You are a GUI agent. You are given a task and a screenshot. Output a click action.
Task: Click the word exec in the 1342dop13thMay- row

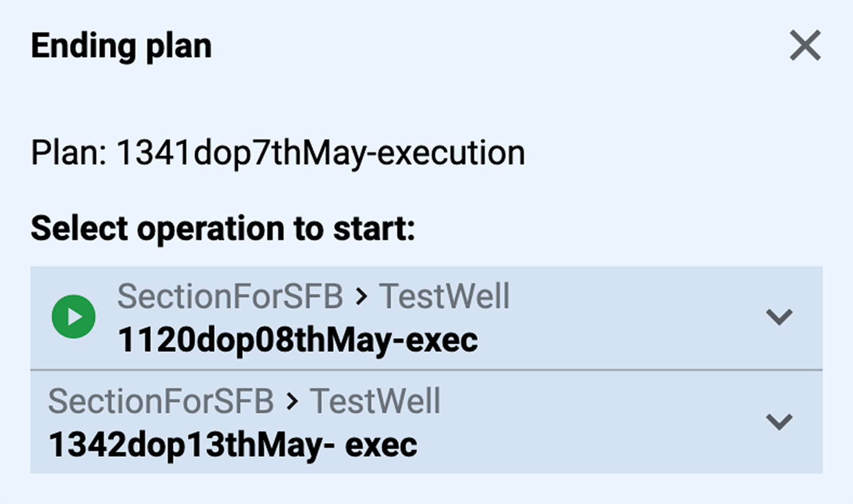pos(381,445)
